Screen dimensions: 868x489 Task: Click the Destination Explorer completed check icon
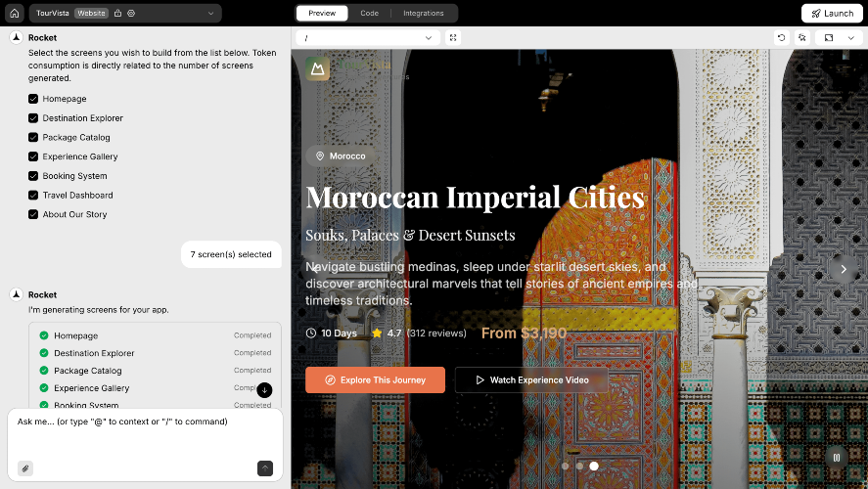click(x=44, y=353)
